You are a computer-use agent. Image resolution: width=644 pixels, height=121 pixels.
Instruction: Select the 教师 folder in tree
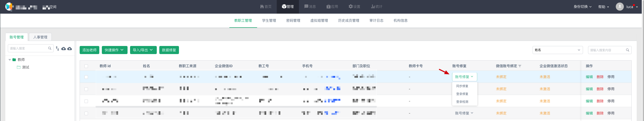click(x=19, y=60)
